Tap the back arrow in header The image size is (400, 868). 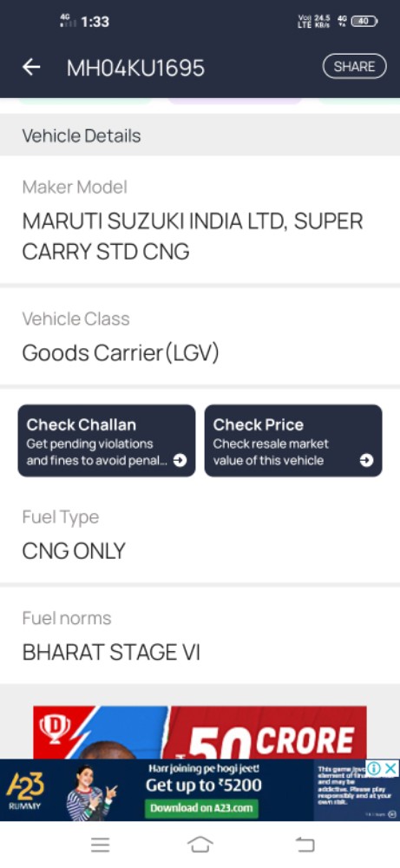point(31,67)
